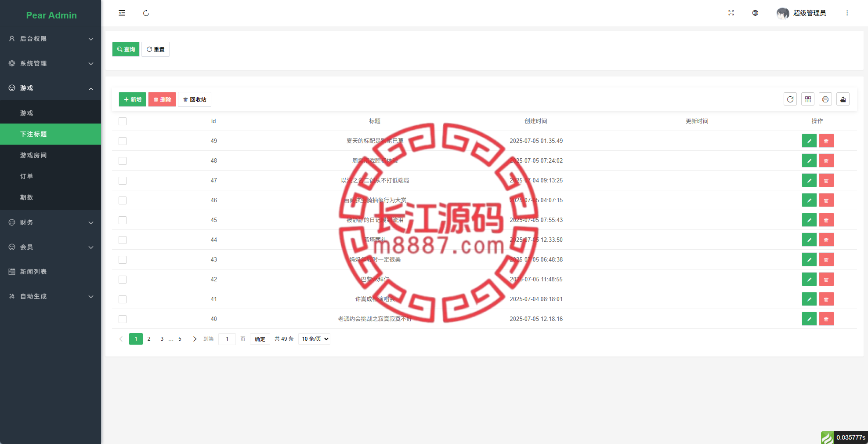The height and width of the screenshot is (444, 868).
Task: Edit the row with id 49
Action: [809, 141]
